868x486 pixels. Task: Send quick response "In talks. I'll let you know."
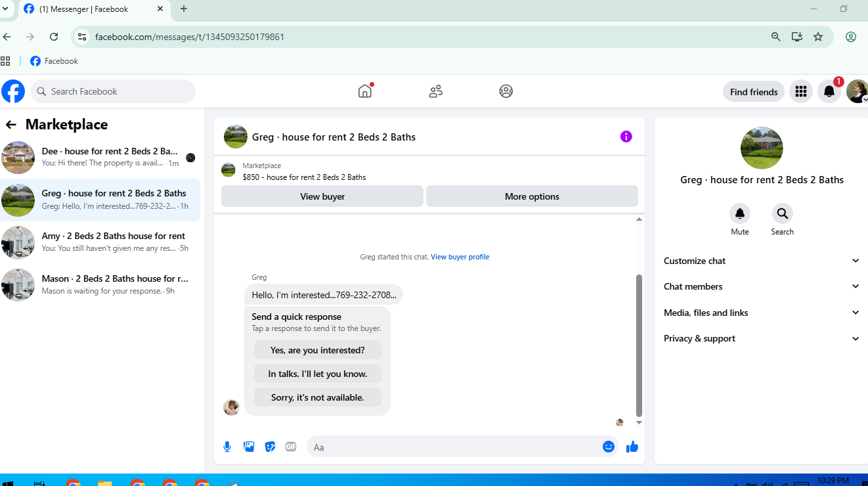coord(318,374)
